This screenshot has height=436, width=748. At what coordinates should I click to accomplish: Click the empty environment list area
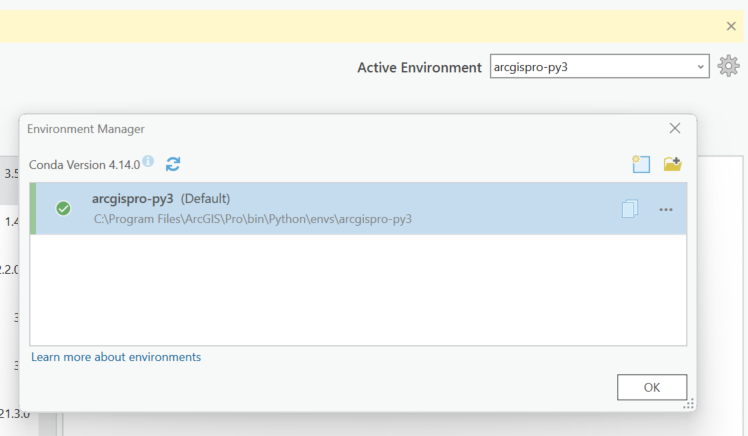358,290
